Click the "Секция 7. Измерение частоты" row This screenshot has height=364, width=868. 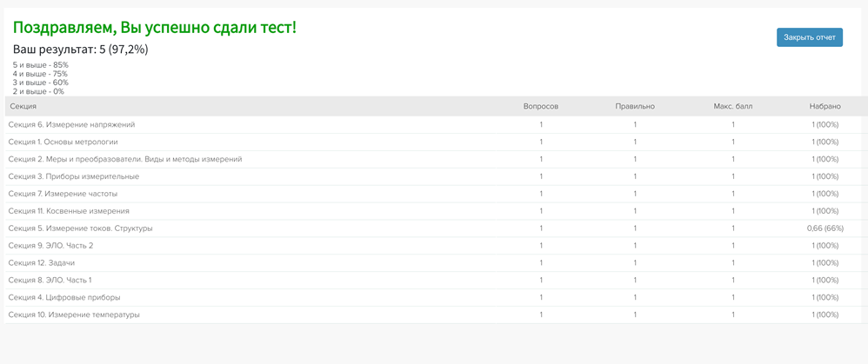click(x=63, y=194)
